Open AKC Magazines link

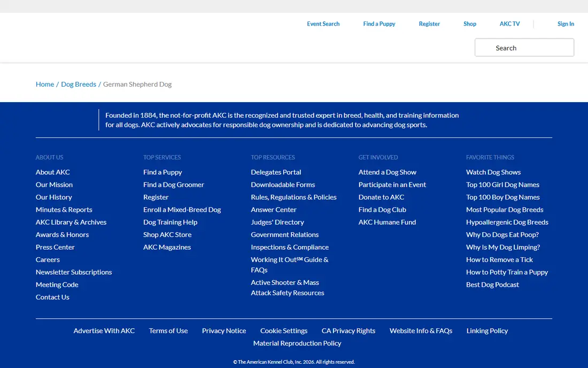point(167,247)
